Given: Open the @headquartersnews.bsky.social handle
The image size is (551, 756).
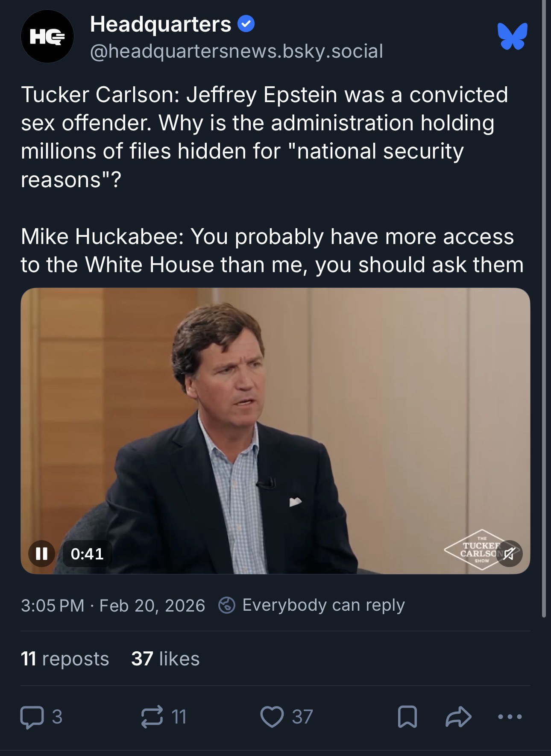Looking at the screenshot, I should (x=236, y=51).
